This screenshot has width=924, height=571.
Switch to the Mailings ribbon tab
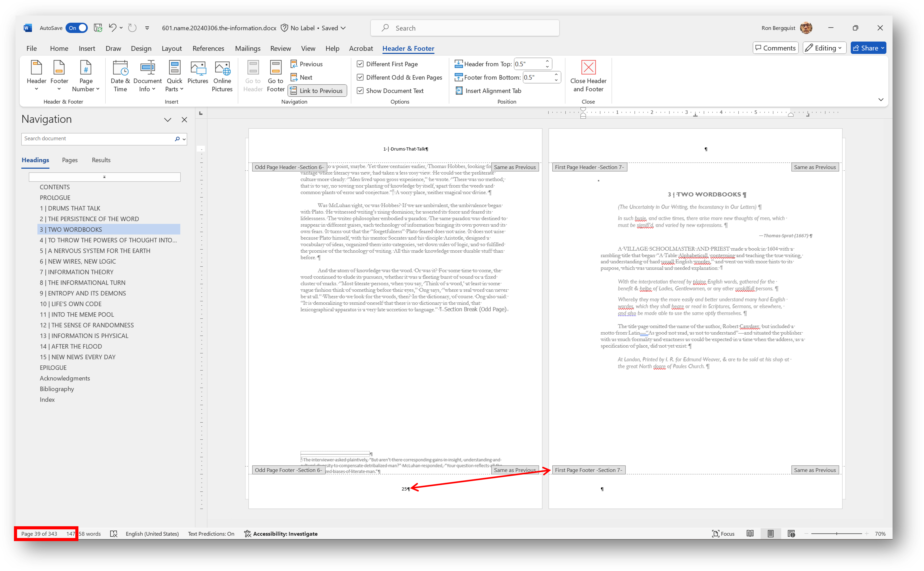click(248, 48)
